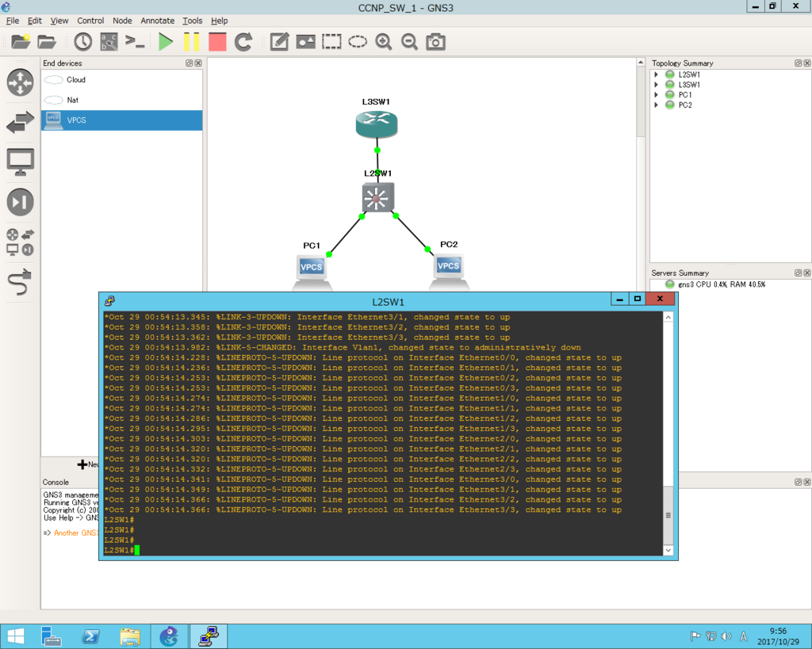The image size is (812, 649).
Task: Open the Tools menu
Action: click(x=192, y=21)
